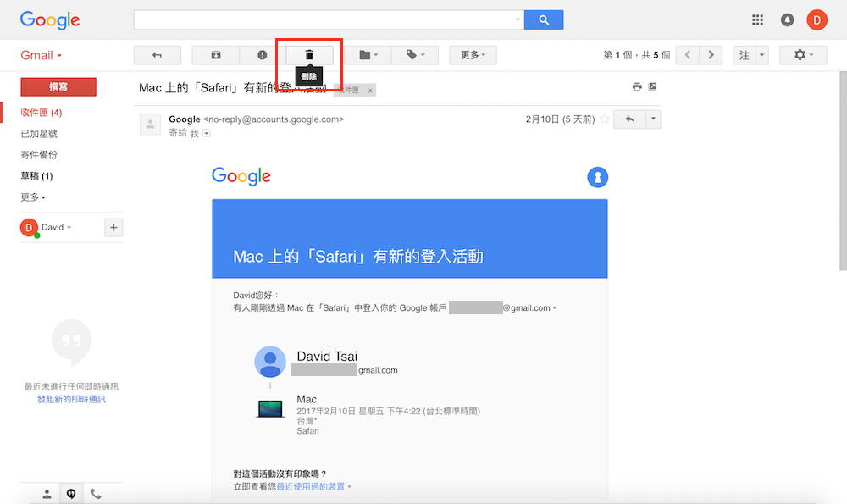
Task: Show recipient details dropdown beside 寄給 我
Action: point(207,134)
